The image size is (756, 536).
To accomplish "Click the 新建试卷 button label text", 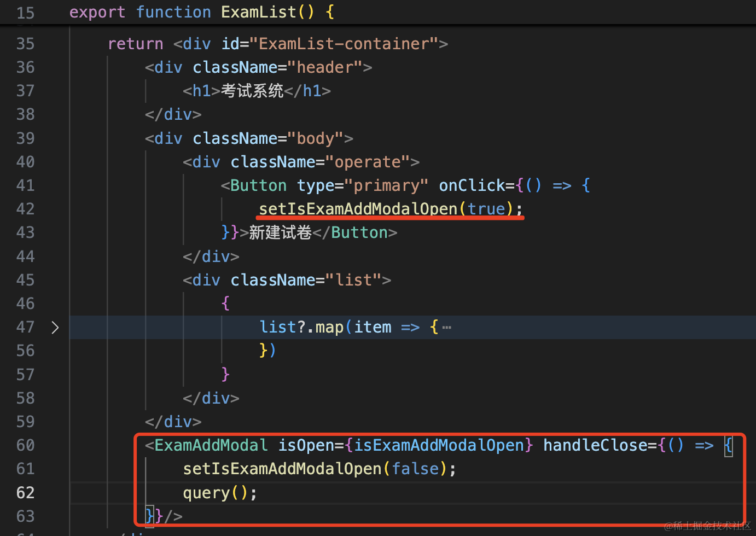I will tap(280, 232).
